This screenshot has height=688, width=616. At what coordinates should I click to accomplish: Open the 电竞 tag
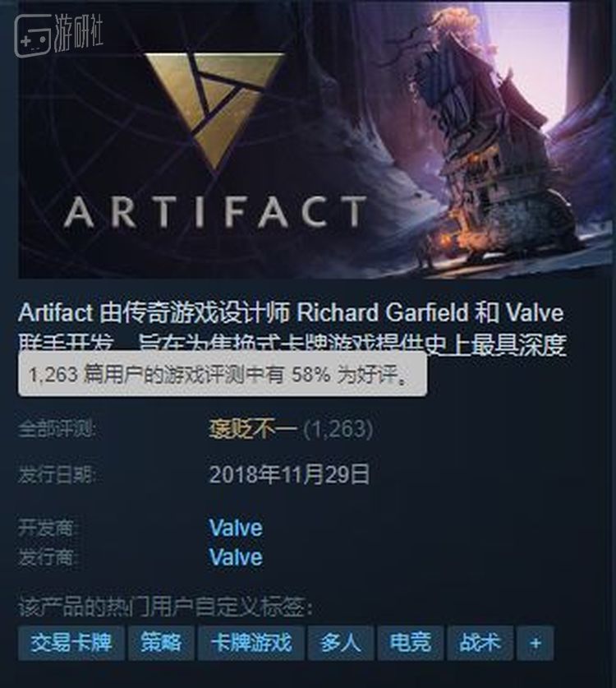pos(411,644)
